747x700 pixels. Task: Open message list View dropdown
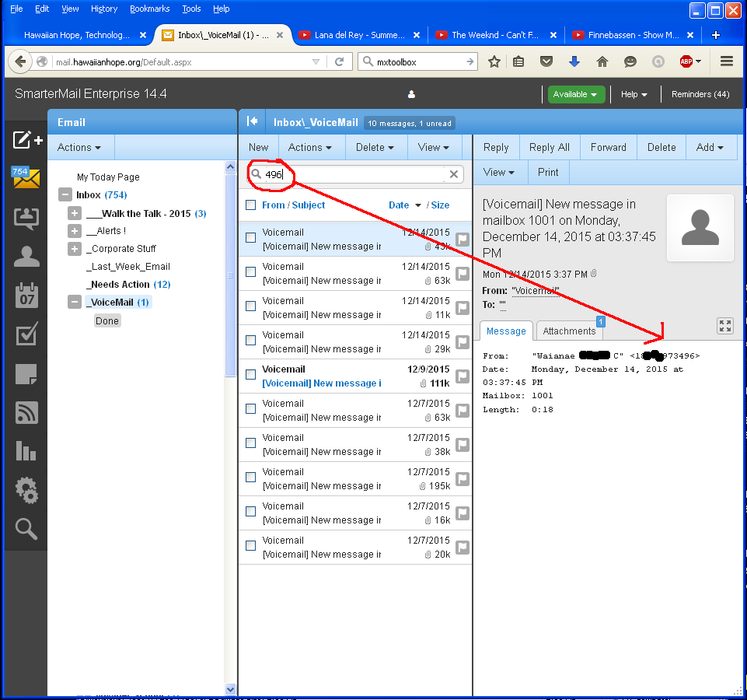click(x=434, y=147)
